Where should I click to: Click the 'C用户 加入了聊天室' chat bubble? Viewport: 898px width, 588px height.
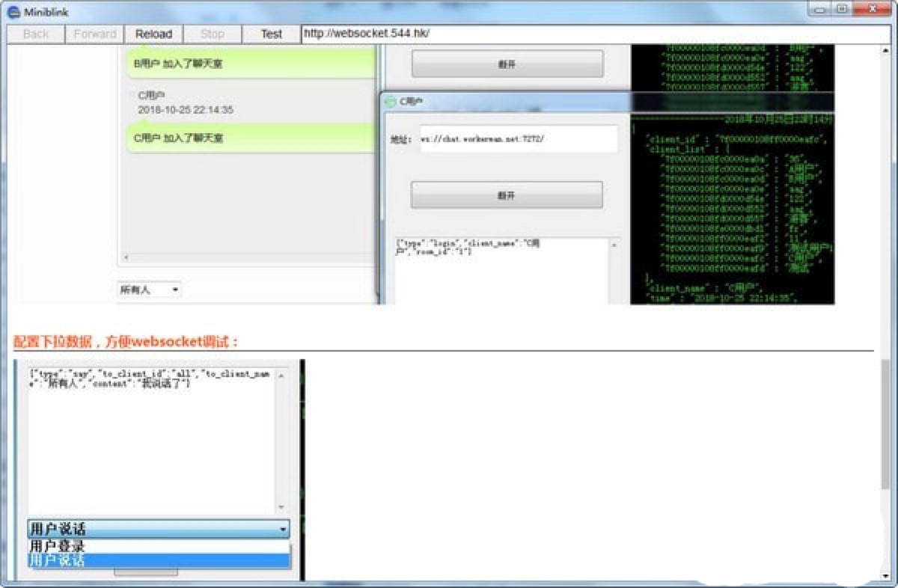tap(251, 138)
